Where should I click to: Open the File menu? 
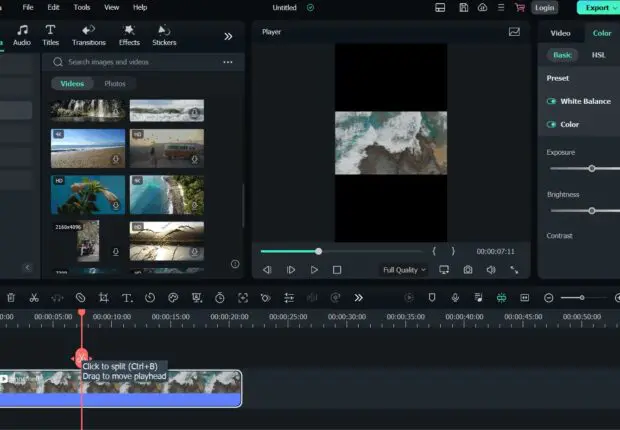click(28, 7)
